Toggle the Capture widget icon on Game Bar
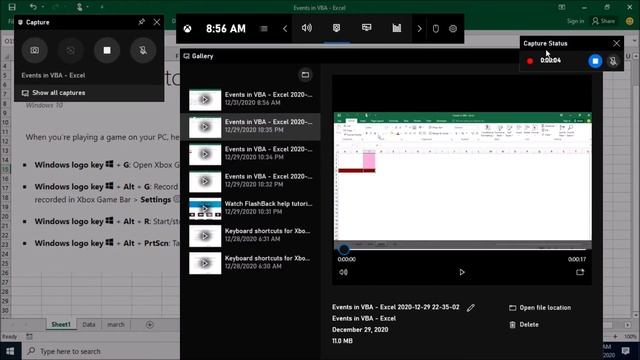Viewport: 640px width, 360px height. click(336, 28)
